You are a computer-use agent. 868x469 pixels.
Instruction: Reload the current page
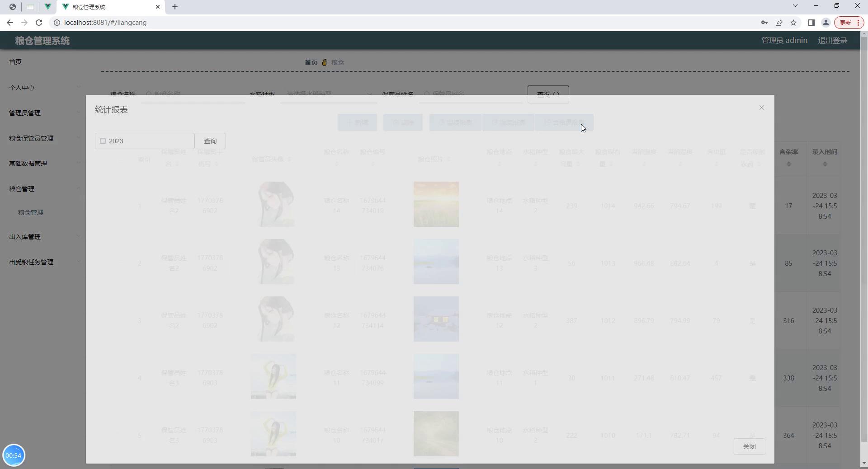click(39, 23)
